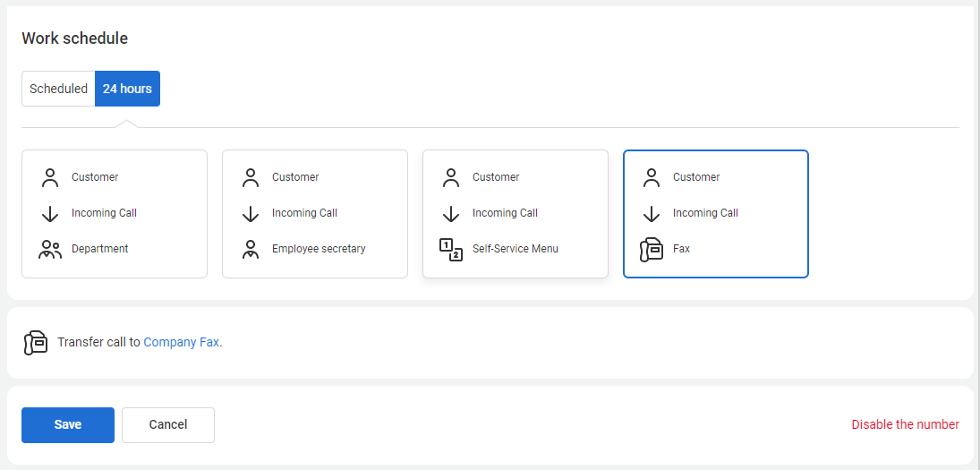Click the Cancel button

[x=168, y=425]
